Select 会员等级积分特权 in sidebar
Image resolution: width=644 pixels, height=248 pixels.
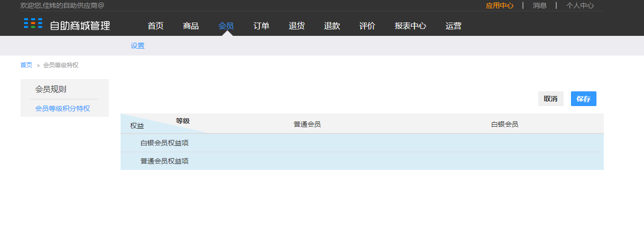pos(63,109)
